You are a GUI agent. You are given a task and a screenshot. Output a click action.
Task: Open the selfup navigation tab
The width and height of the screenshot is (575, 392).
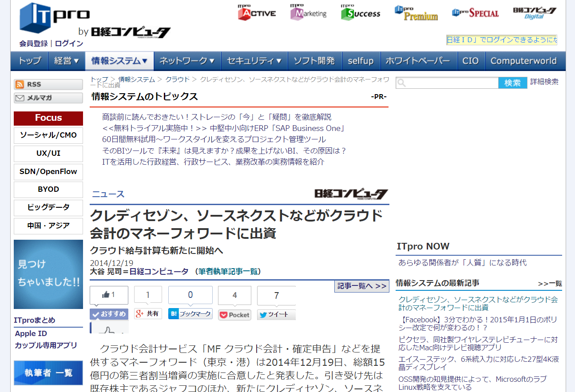(361, 61)
